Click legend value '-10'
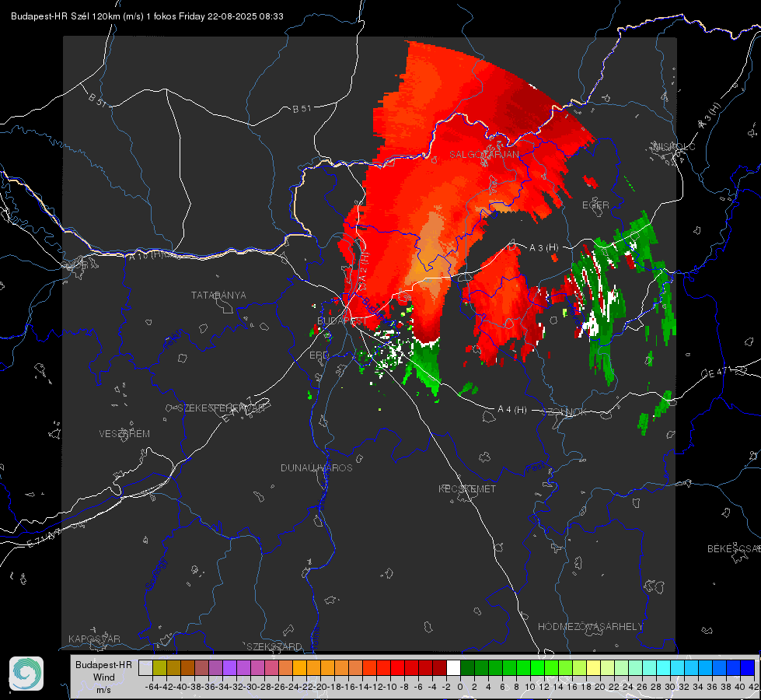761x700 pixels. pos(390,687)
